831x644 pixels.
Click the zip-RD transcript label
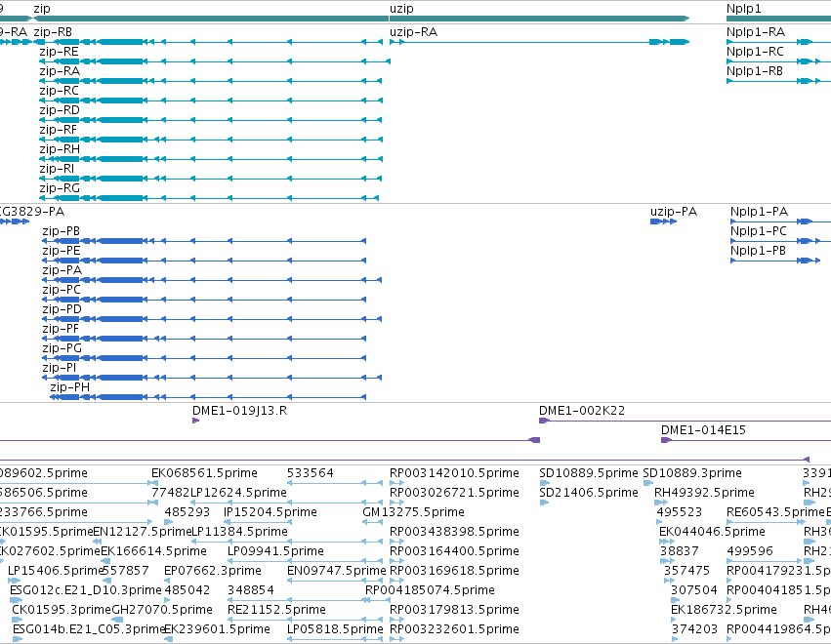[60, 110]
